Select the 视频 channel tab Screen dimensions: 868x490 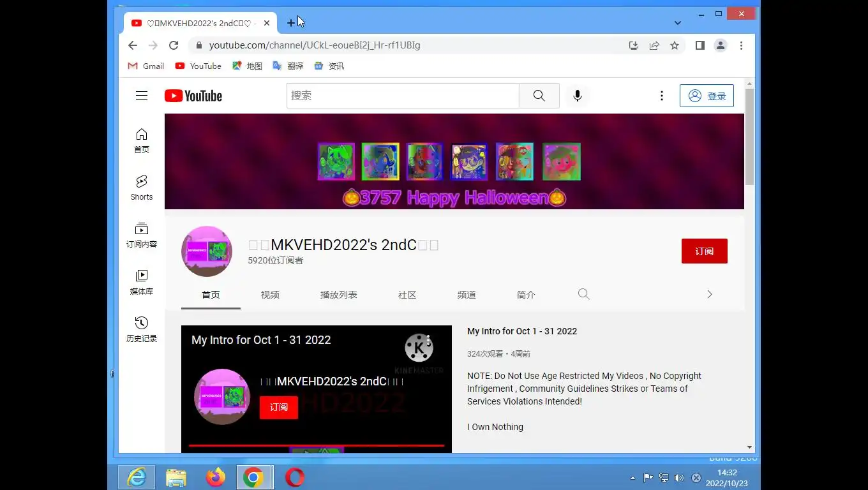[x=270, y=295]
